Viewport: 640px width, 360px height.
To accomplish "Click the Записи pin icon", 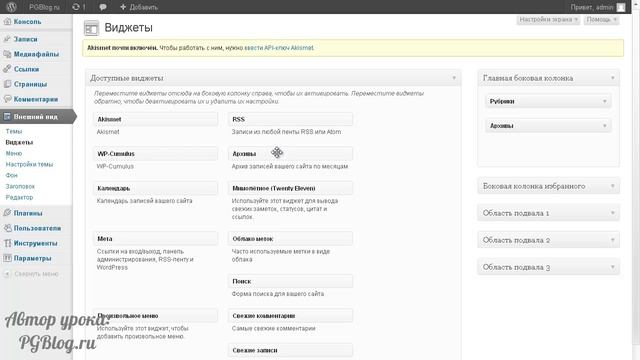I will click(7, 39).
